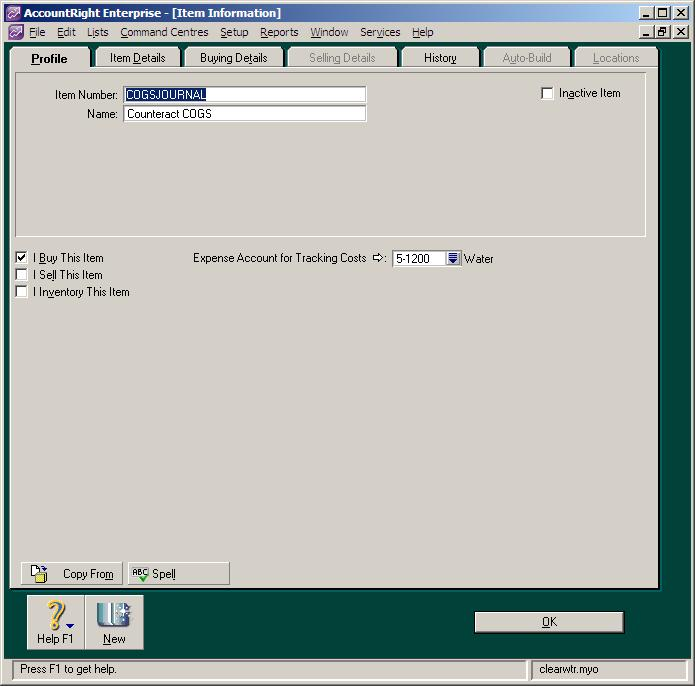Uncheck I Buy This Item
Image resolution: width=695 pixels, height=686 pixels.
21,257
